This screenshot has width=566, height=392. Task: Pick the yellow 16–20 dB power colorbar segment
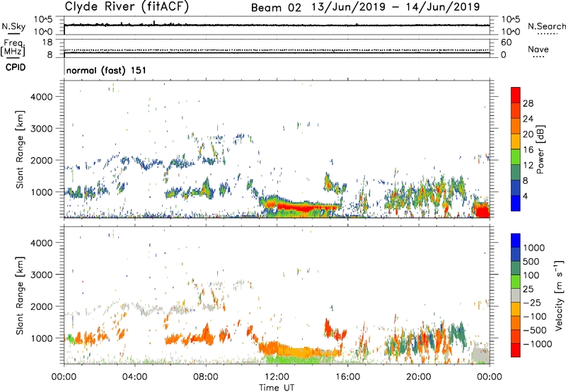(x=516, y=142)
